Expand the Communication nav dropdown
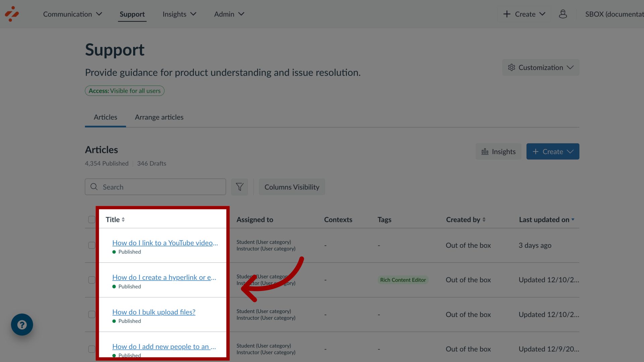Image resolution: width=644 pixels, height=362 pixels. pyautogui.click(x=72, y=14)
